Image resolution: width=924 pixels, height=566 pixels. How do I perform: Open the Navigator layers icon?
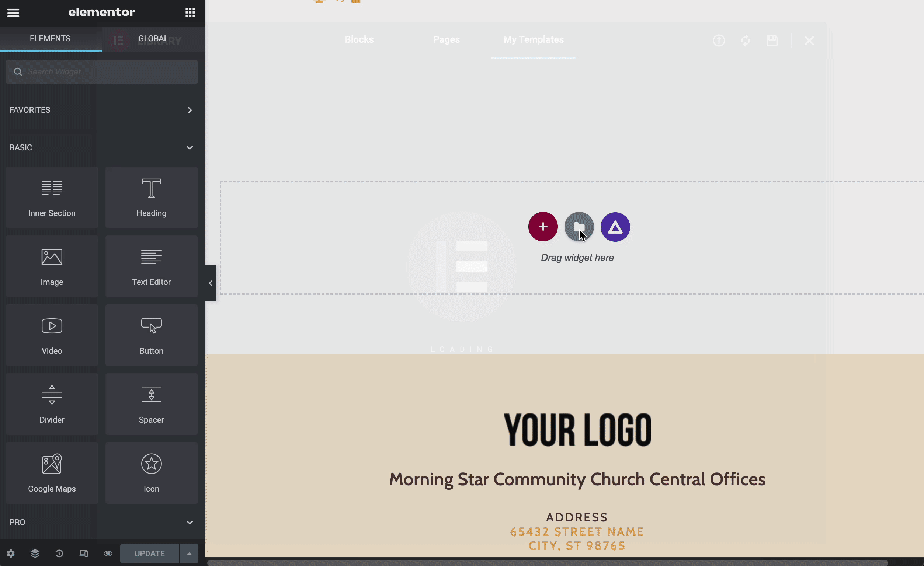[x=35, y=553]
